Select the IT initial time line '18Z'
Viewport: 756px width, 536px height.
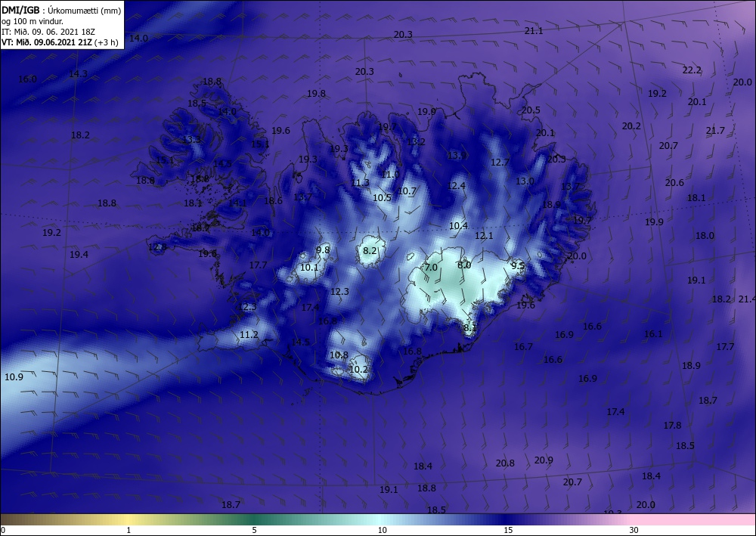(48, 32)
